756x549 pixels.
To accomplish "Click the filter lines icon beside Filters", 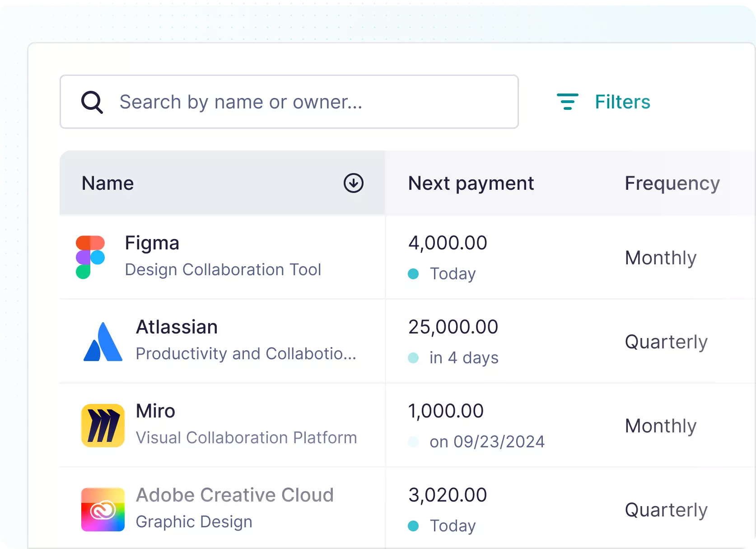I will pos(567,102).
